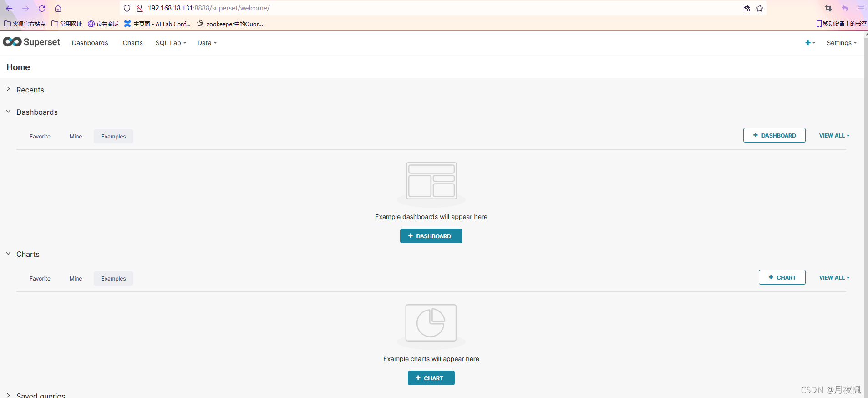Open mobile device bookmarks folder
Screen dimensions: 868x398
pyautogui.click(x=842, y=23)
